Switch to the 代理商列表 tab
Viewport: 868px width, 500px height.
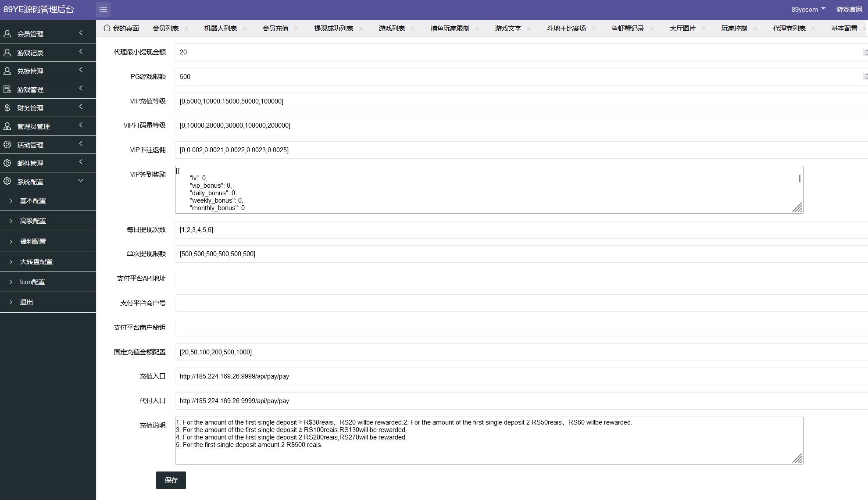point(789,28)
